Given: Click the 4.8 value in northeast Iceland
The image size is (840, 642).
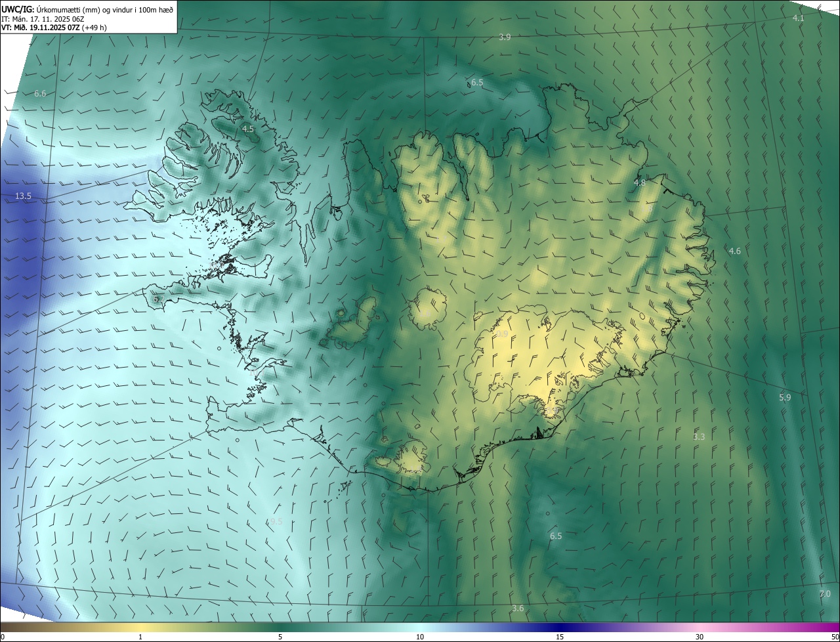Looking at the screenshot, I should pyautogui.click(x=640, y=182).
